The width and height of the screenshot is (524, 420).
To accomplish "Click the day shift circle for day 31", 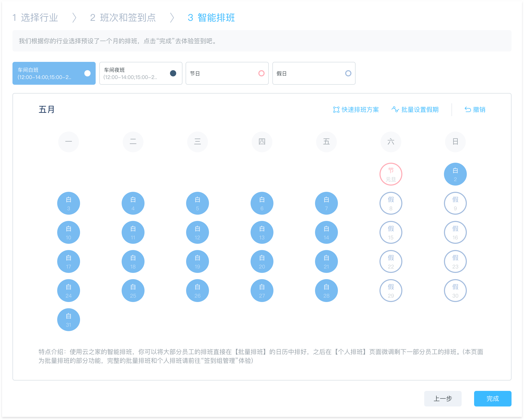I will pyautogui.click(x=68, y=320).
